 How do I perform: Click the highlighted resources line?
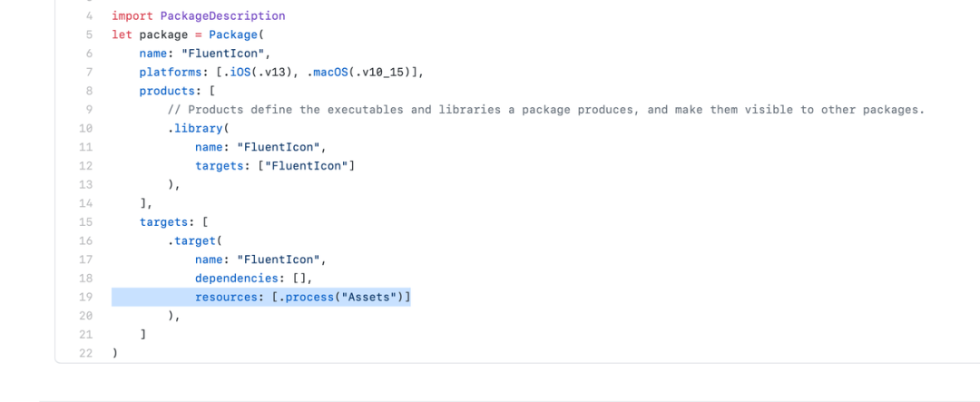point(261,298)
